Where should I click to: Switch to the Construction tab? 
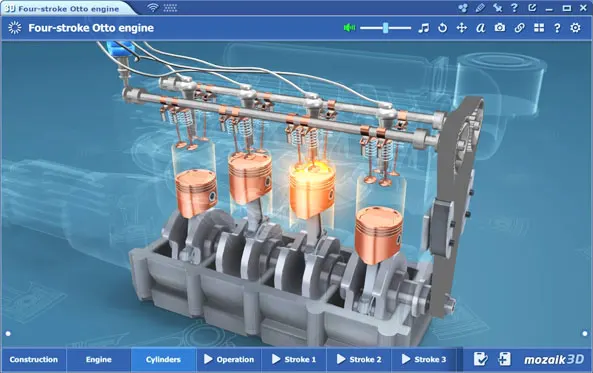34,359
